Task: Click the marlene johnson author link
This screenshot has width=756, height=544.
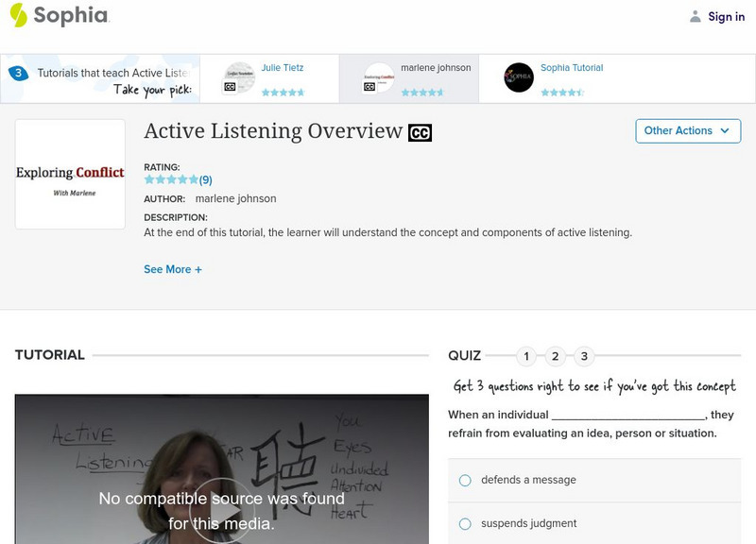Action: coord(235,199)
